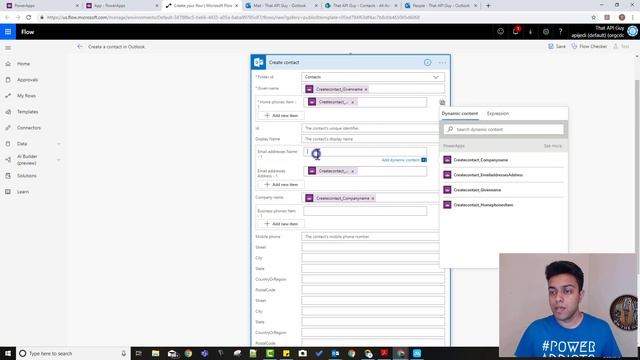The image size is (640, 360).
Task: Switch to the Contacts browser tab
Action: [360, 6]
